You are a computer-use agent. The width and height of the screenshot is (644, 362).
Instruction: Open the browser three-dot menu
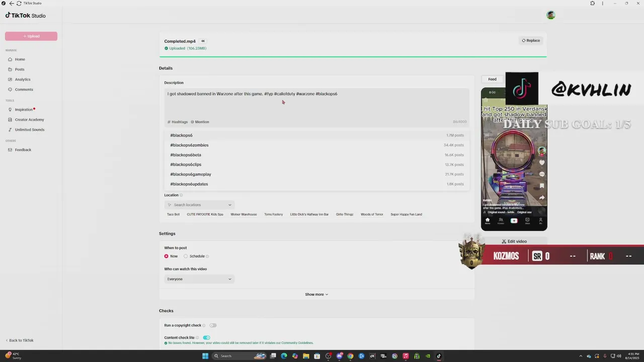click(602, 3)
